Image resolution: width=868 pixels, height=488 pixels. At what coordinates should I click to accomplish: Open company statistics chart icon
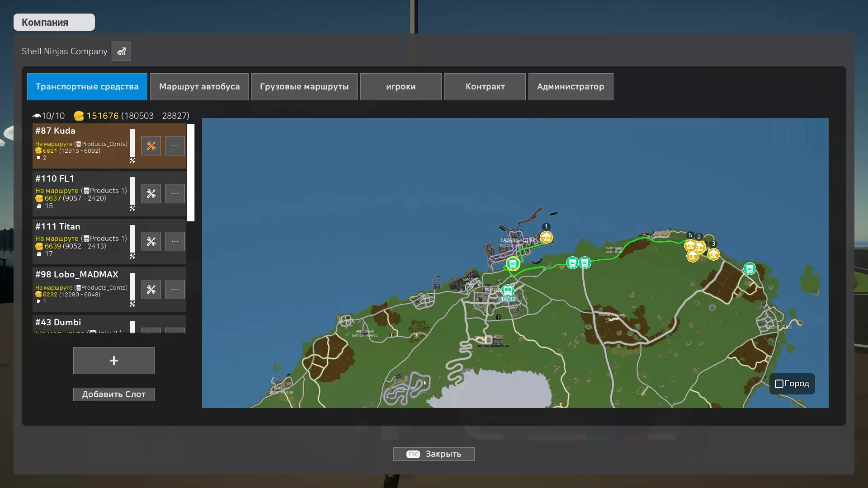coord(121,52)
